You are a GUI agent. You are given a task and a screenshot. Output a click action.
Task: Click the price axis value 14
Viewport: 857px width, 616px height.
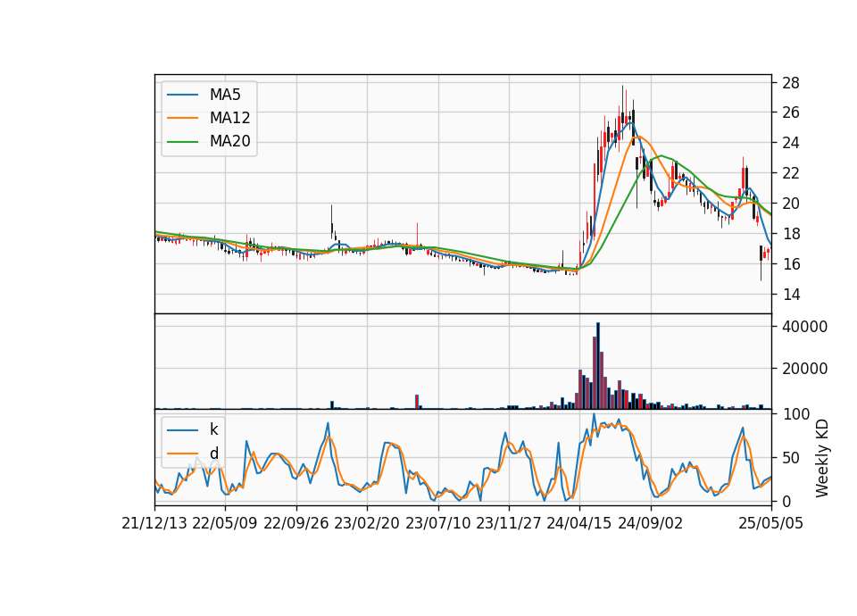pos(790,295)
